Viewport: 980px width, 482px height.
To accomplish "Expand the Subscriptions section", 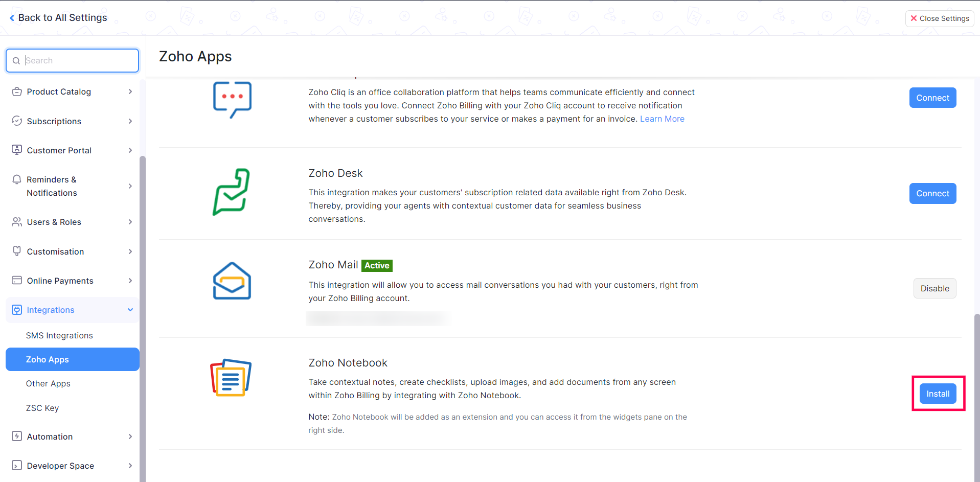I will [130, 121].
